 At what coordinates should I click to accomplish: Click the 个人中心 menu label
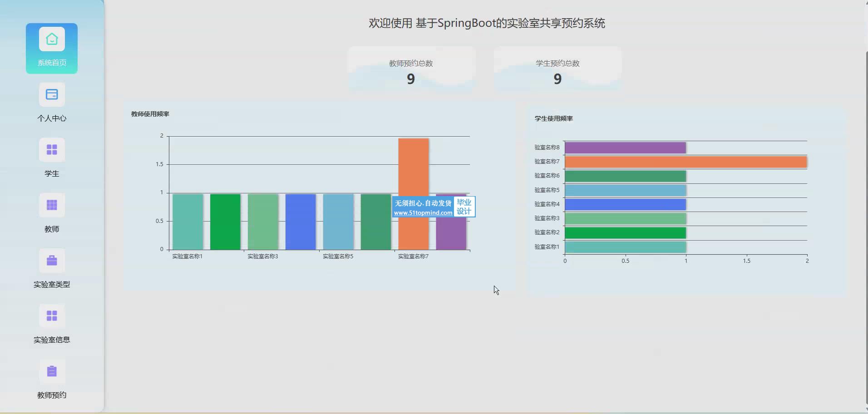pyautogui.click(x=52, y=118)
